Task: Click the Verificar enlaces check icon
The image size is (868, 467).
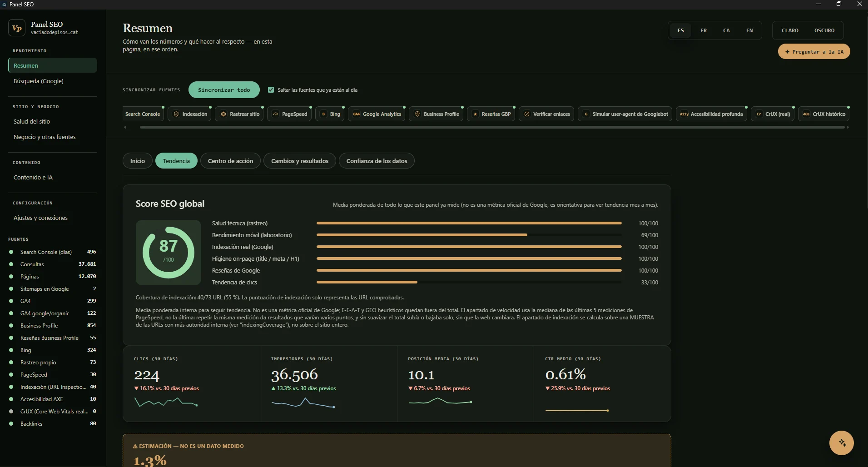Action: point(527,114)
